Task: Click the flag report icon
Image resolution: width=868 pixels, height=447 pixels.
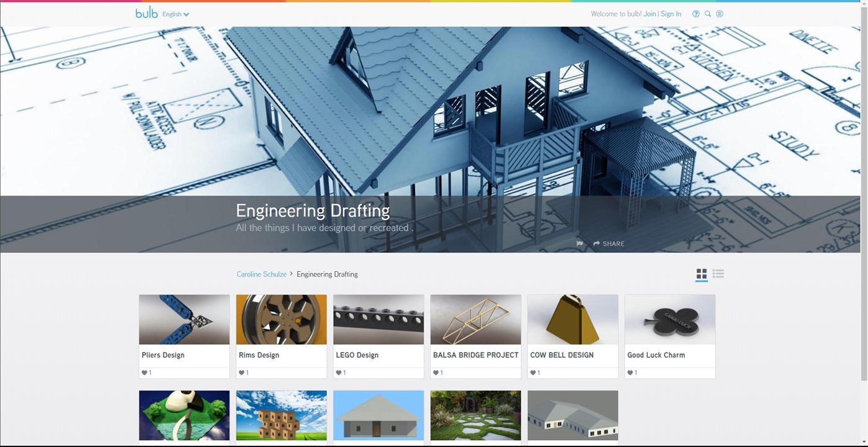Action: pos(579,244)
